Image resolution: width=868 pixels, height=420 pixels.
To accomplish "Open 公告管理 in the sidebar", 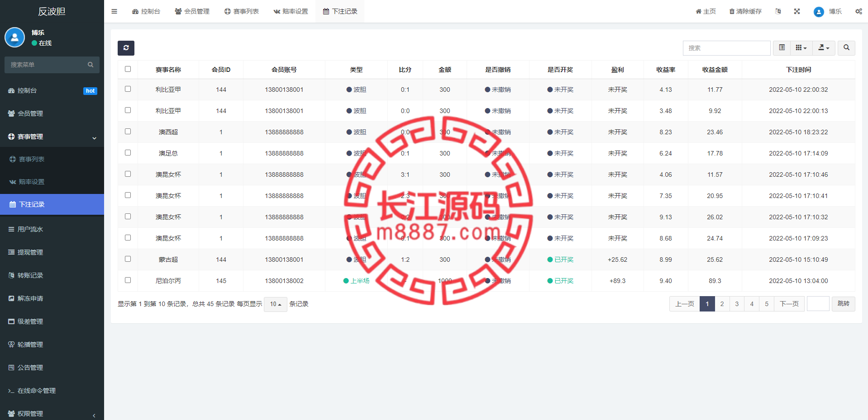I will point(52,368).
